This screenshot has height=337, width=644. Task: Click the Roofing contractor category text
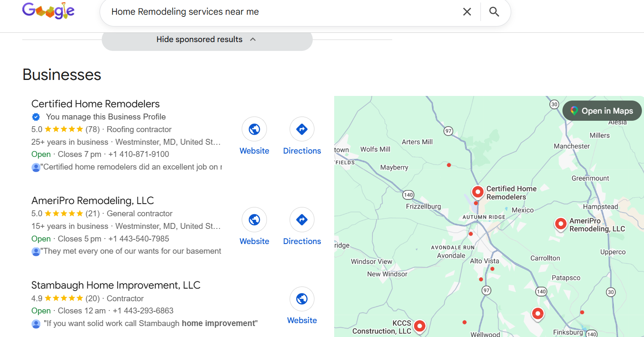point(139,130)
